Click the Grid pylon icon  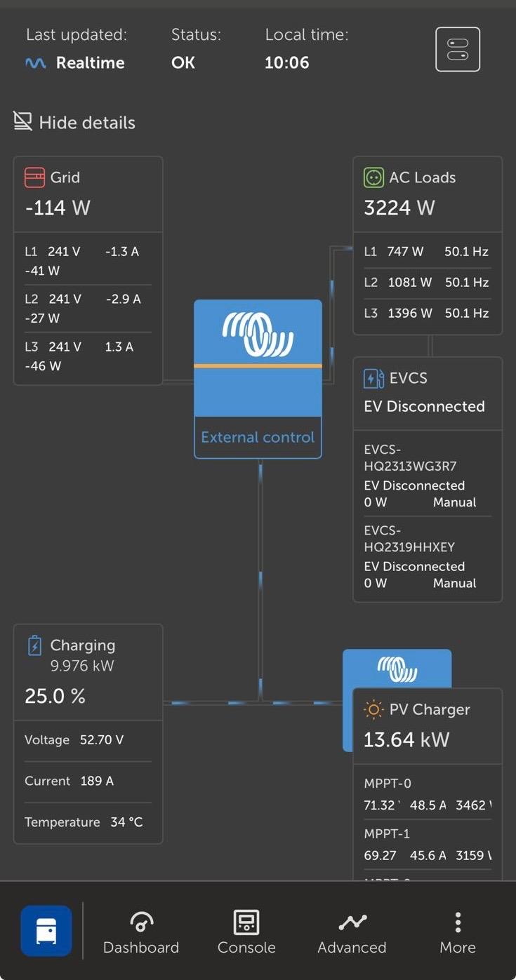[x=34, y=177]
